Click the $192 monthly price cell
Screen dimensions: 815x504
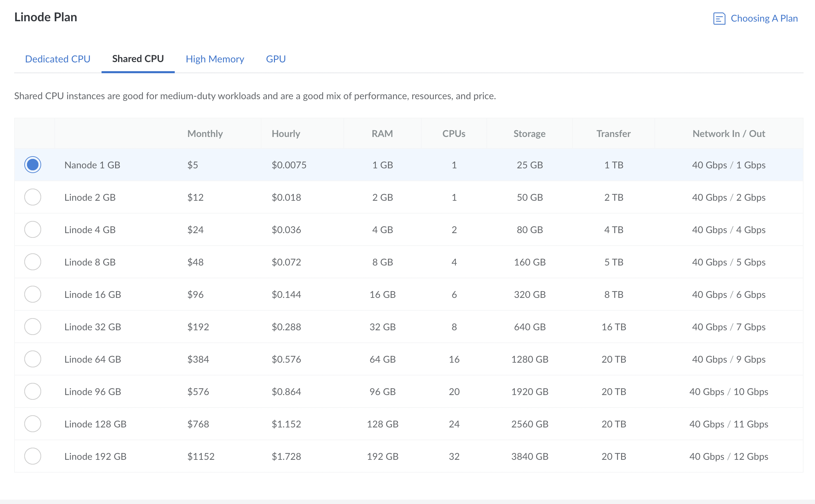pos(198,327)
